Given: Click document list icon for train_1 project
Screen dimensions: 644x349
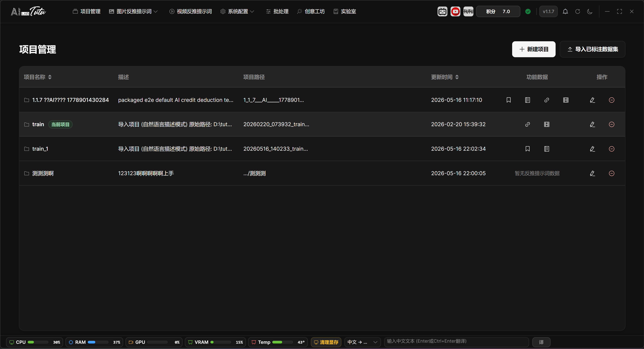Looking at the screenshot, I should click(547, 149).
